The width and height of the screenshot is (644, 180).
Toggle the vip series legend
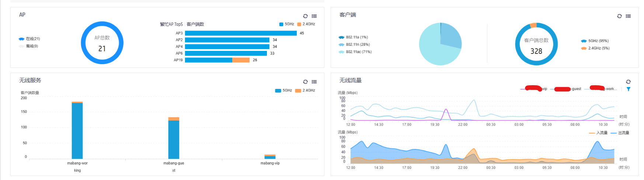point(534,89)
